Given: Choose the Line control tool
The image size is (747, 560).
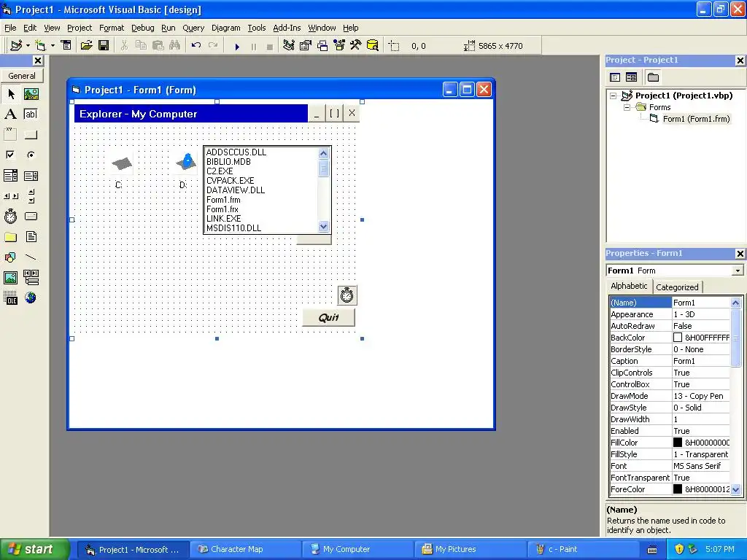Looking at the screenshot, I should pos(31,257).
